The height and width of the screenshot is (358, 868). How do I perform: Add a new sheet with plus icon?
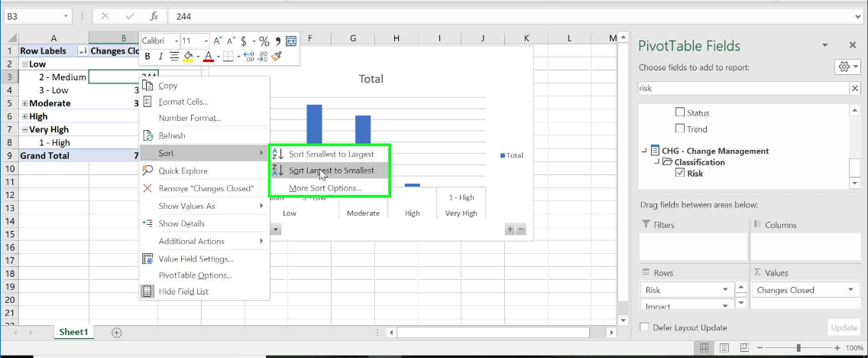click(x=116, y=333)
